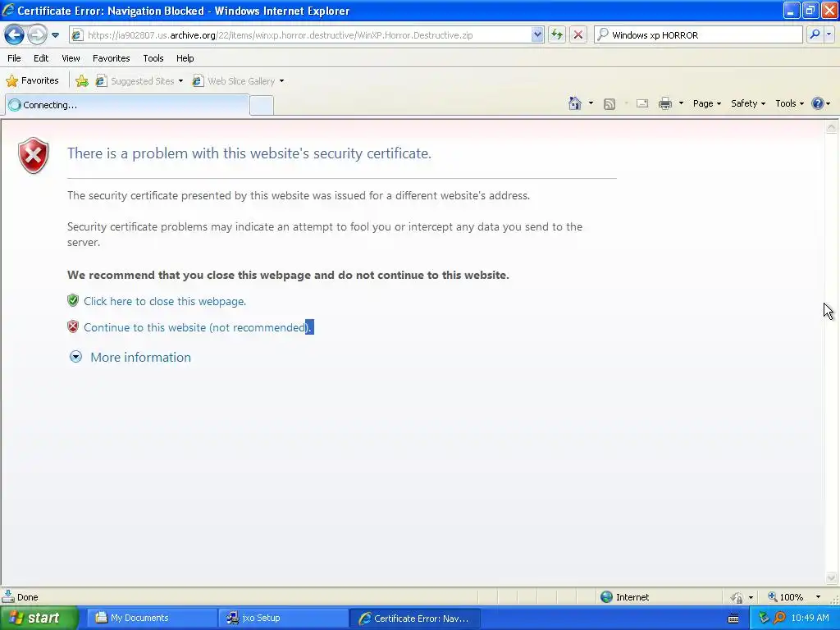Image resolution: width=840 pixels, height=630 pixels.
Task: Click the Read Mail icon
Action: click(x=642, y=103)
